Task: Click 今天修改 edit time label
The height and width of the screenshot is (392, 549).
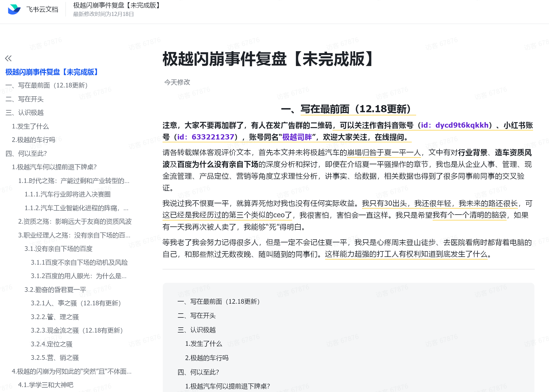Action: 177,82
